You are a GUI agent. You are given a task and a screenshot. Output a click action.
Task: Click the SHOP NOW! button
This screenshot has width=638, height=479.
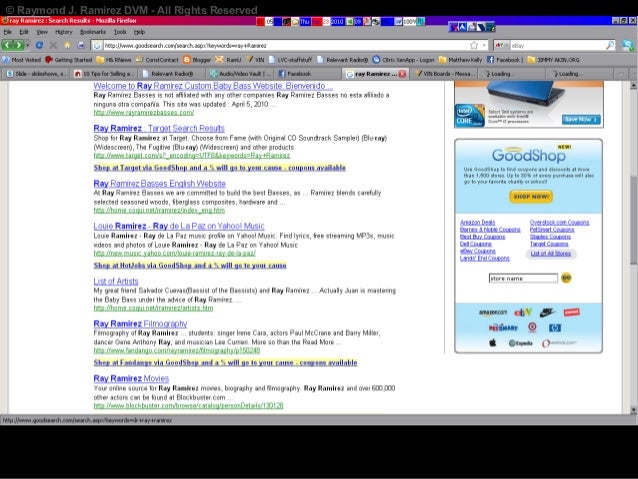[531, 197]
